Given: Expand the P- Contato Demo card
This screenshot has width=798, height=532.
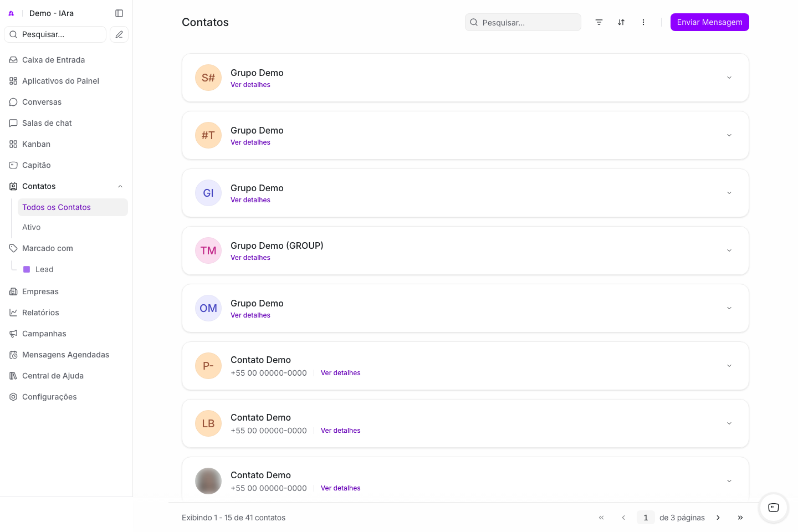Looking at the screenshot, I should 729,366.
